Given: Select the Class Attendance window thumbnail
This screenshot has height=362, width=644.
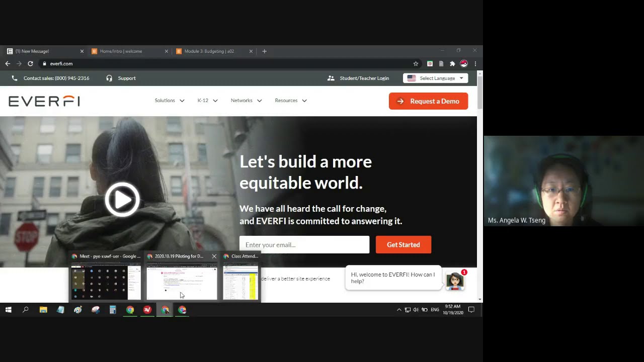Looking at the screenshot, I should [240, 282].
